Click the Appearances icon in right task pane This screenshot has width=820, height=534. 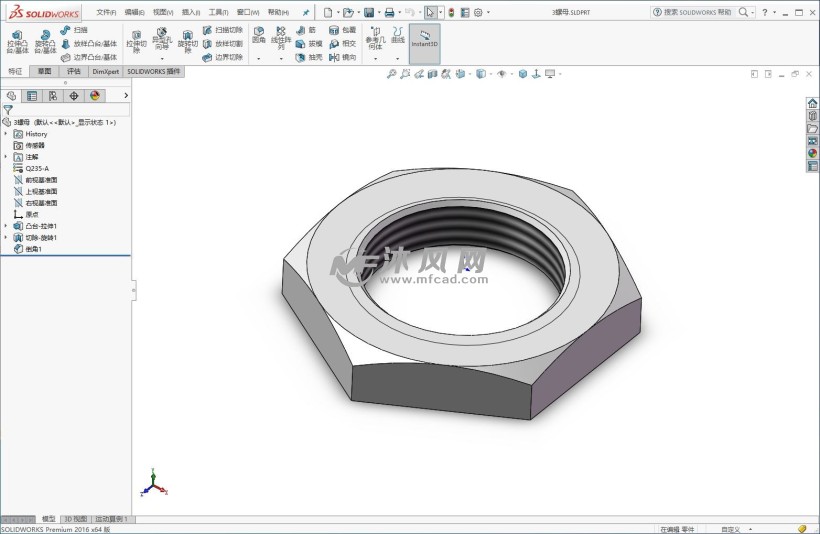point(813,153)
